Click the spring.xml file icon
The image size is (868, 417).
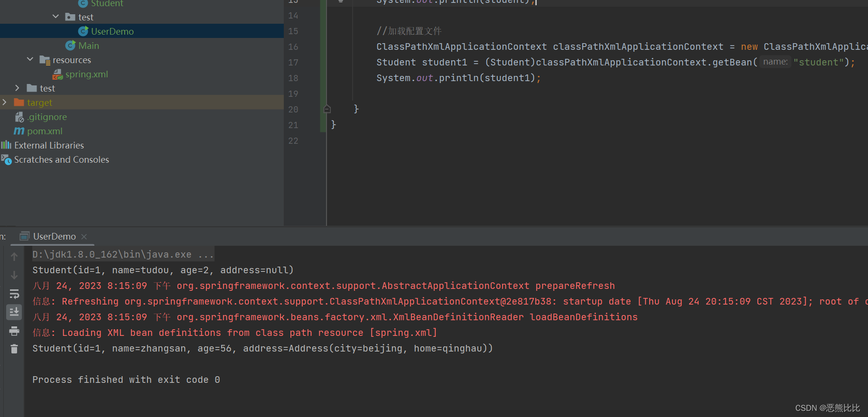[57, 74]
